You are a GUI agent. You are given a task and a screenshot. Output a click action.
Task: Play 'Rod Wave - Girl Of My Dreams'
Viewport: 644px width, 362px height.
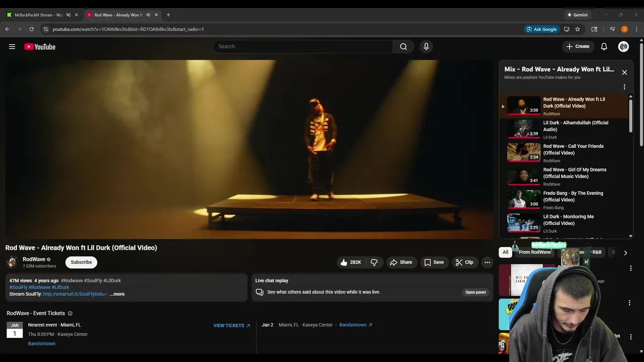coord(564,176)
